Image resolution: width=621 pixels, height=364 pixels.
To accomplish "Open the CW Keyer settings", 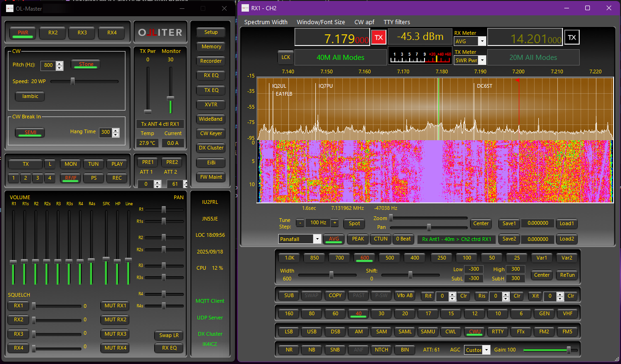I will (x=210, y=133).
